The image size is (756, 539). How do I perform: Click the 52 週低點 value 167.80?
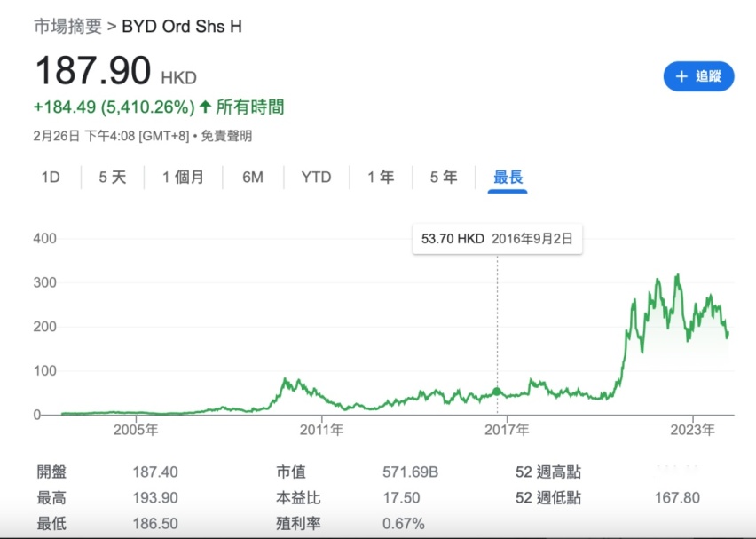pyautogui.click(x=677, y=497)
